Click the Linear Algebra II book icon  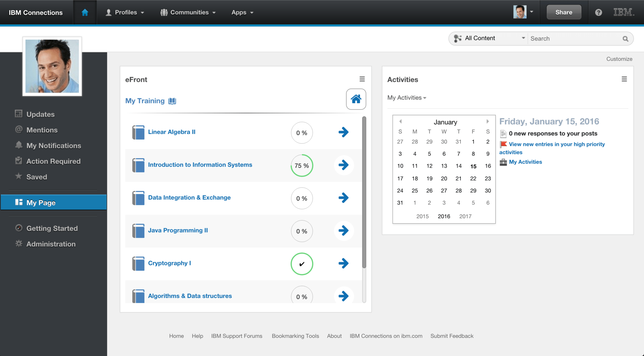coord(138,132)
